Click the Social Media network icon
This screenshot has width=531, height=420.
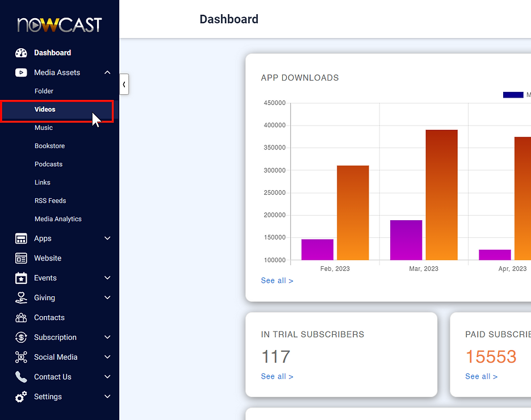21,357
